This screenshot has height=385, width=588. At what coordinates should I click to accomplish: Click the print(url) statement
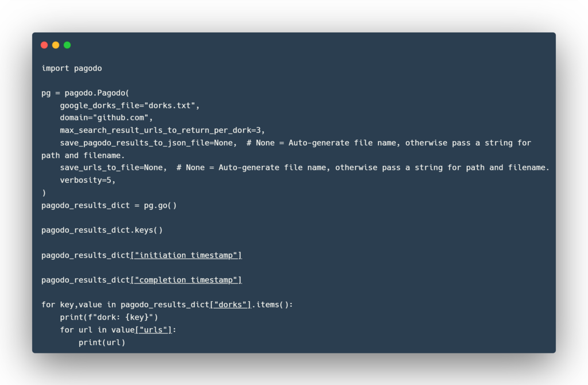[x=102, y=343]
